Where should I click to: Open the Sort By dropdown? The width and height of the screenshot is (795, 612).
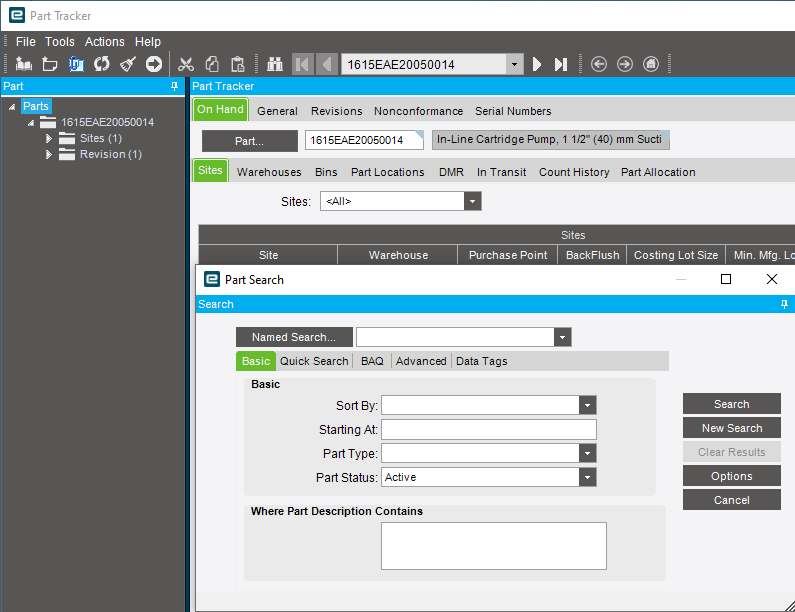point(588,405)
